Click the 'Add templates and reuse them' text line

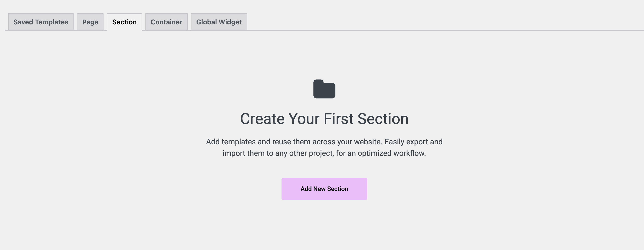[324, 142]
